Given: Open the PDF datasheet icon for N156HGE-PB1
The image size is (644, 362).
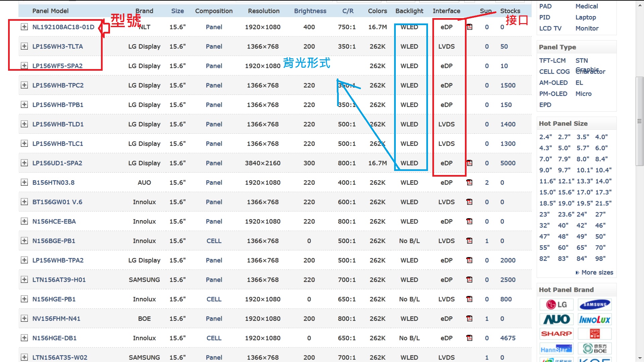Looking at the screenshot, I should point(470,299).
